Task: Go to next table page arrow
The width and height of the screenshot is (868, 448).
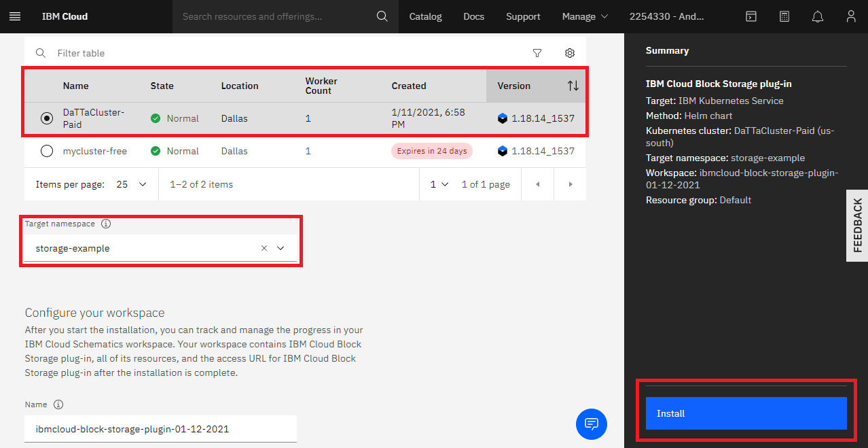Action: pos(571,184)
